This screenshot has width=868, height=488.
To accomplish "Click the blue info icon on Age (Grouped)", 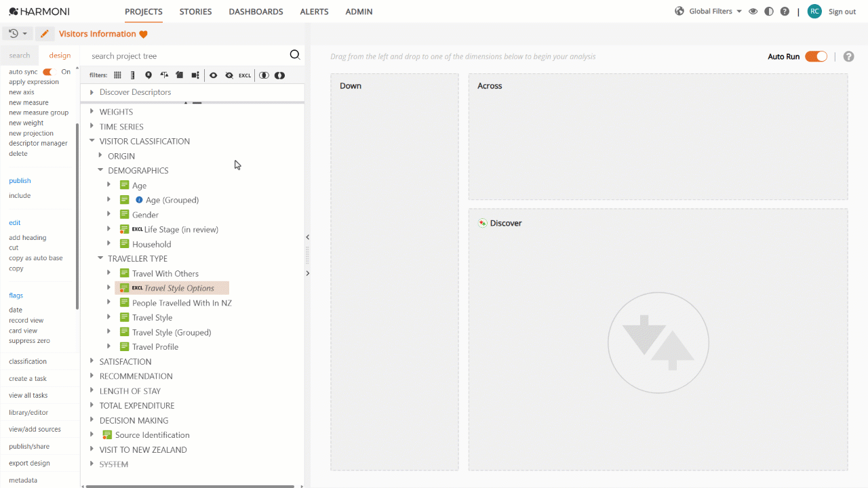I will [x=139, y=200].
